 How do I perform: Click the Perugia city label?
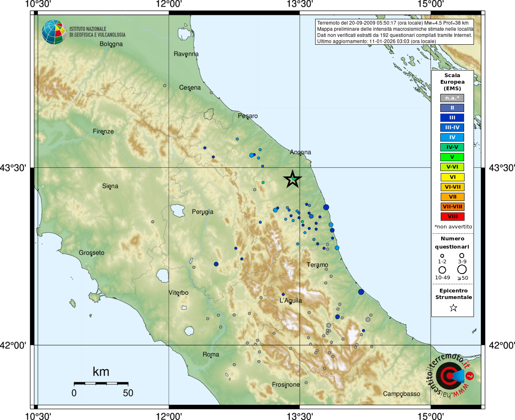coord(203,212)
